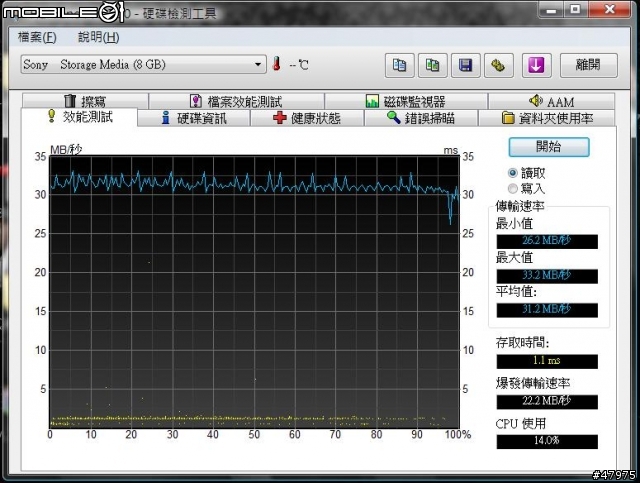Maximize the window using the title bar button
Image resolution: width=640 pixels, height=483 pixels.
click(575, 9)
